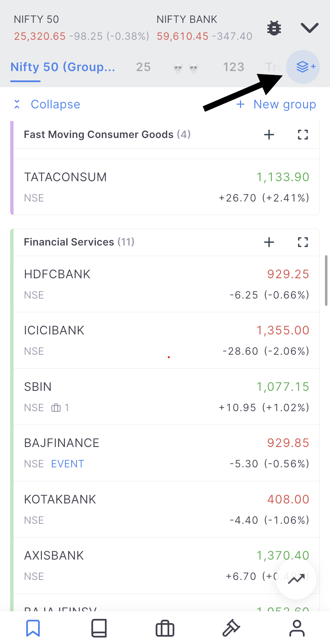Tap the bug report icon
The image size is (330, 644).
pos(274,28)
